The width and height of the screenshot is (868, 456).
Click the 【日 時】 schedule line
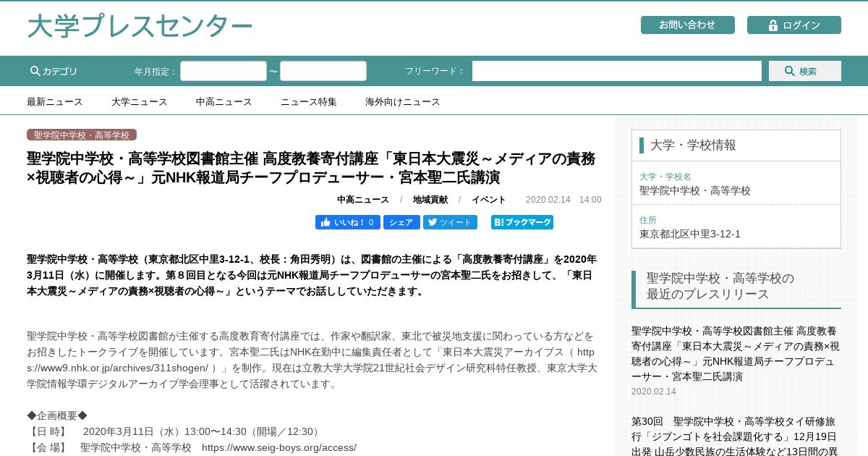coord(174,431)
